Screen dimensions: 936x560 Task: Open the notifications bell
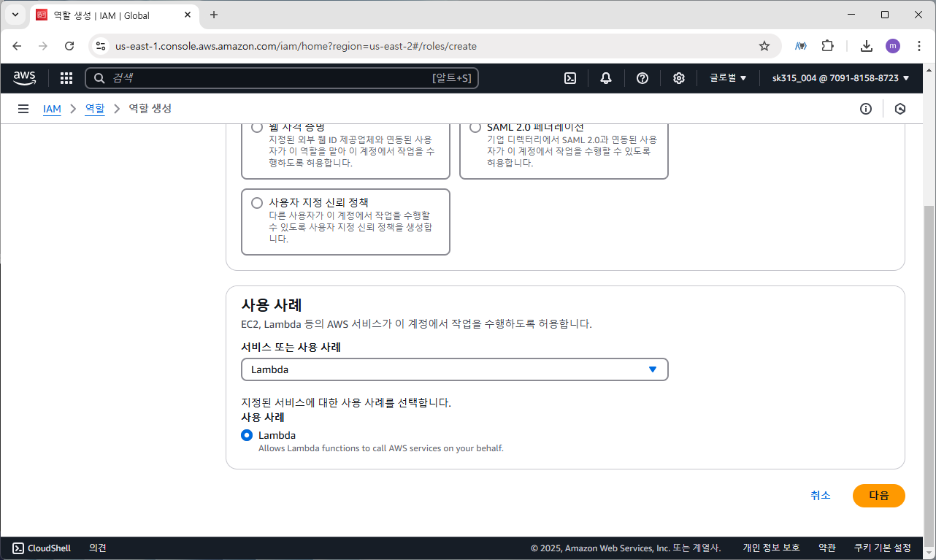606,78
